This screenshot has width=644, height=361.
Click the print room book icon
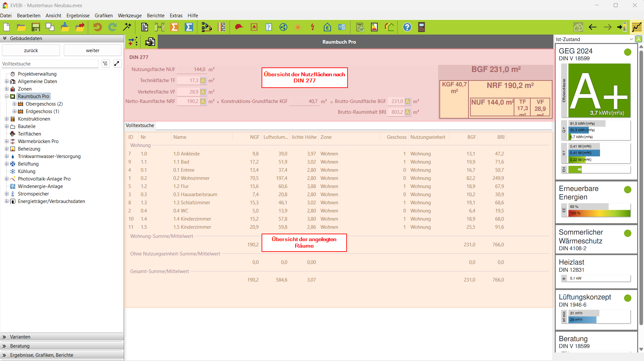150,42
